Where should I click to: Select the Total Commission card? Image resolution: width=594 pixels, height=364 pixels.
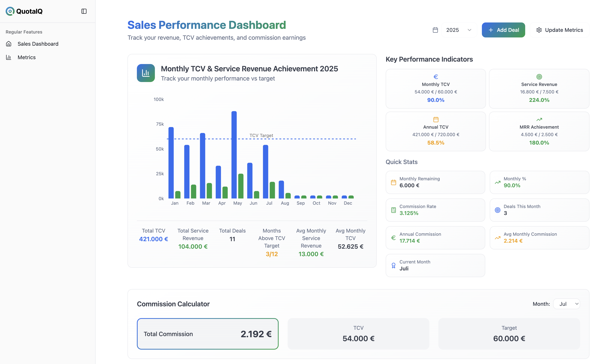(208, 334)
